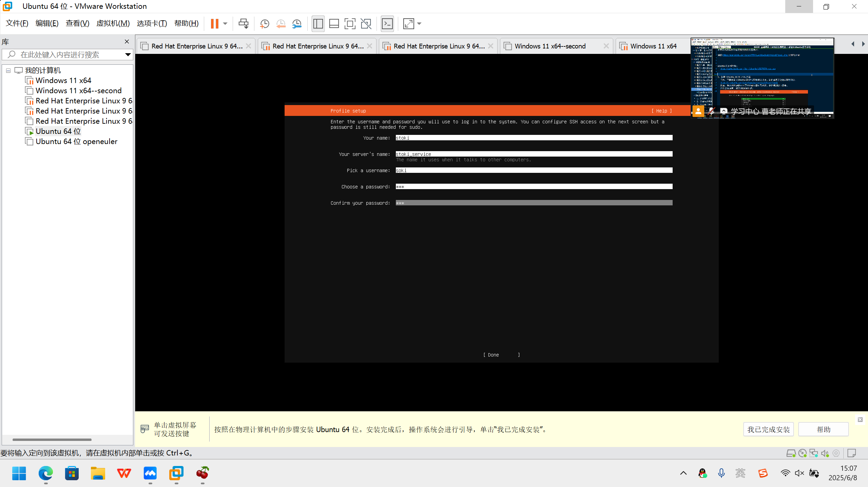Open the search filter dropdown in library

coord(128,54)
